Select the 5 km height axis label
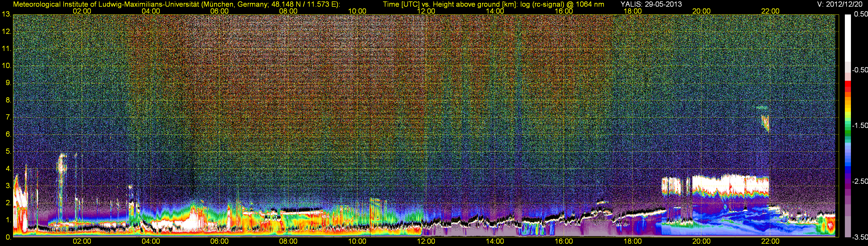 [8, 152]
